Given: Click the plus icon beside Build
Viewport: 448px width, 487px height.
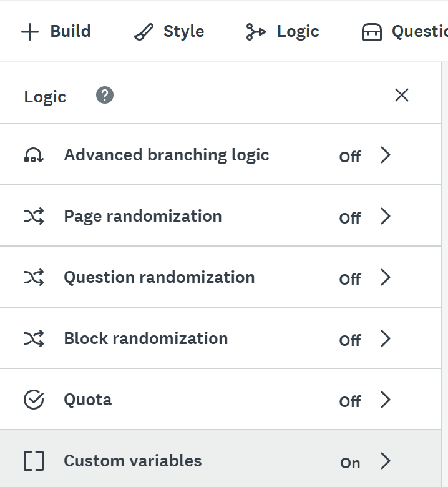Looking at the screenshot, I should (x=29, y=32).
